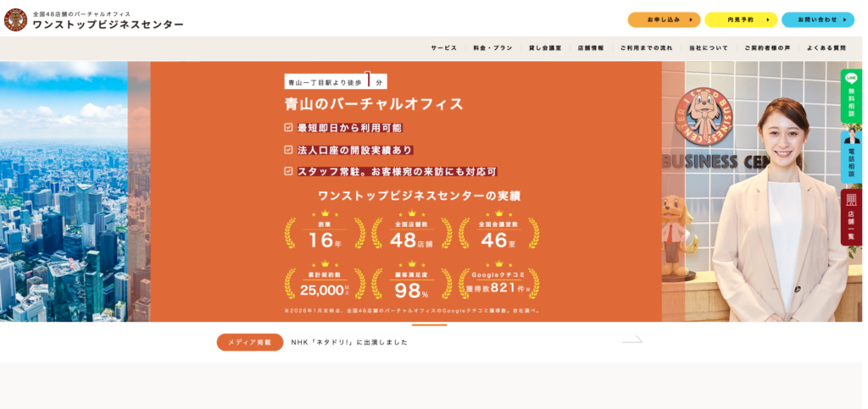Viewport: 868px width, 409px height.
Task: Click the checkmark beside 最短即日から利用可能
Action: point(289,128)
